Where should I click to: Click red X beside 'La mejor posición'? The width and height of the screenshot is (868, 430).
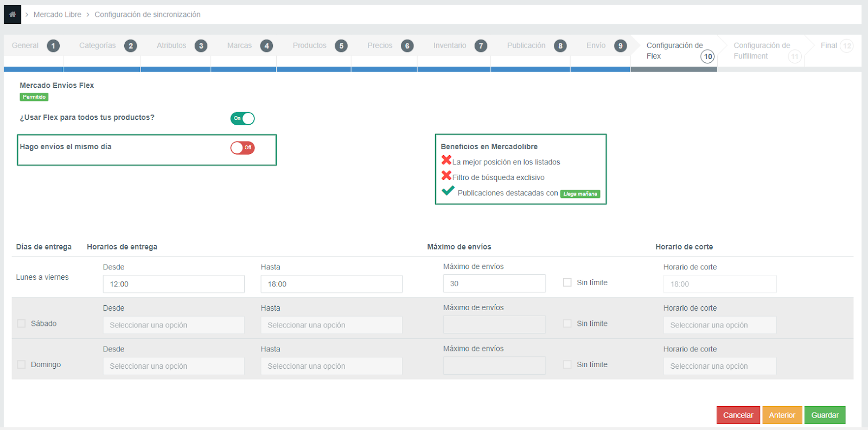point(446,160)
